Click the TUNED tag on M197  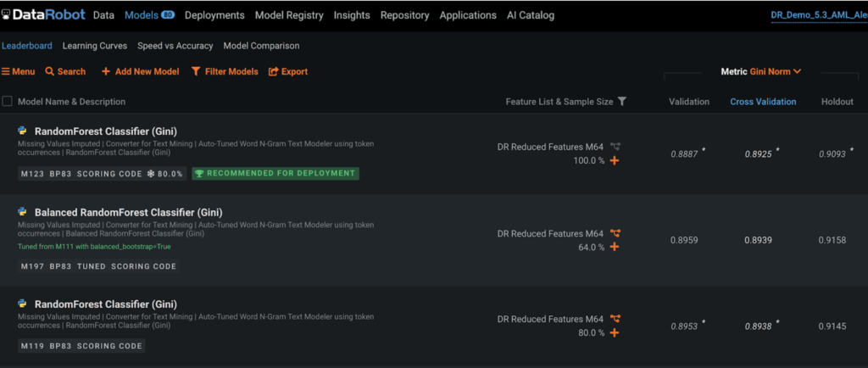coord(91,266)
